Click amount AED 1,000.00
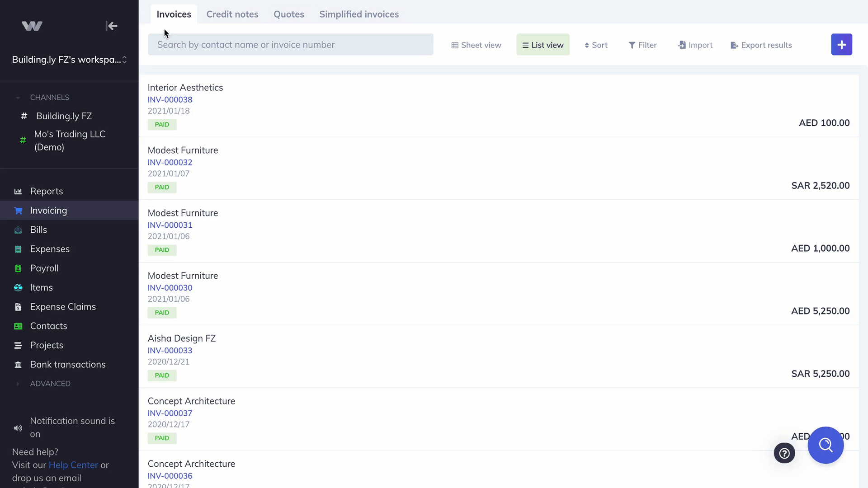Image resolution: width=868 pixels, height=488 pixels. click(821, 249)
